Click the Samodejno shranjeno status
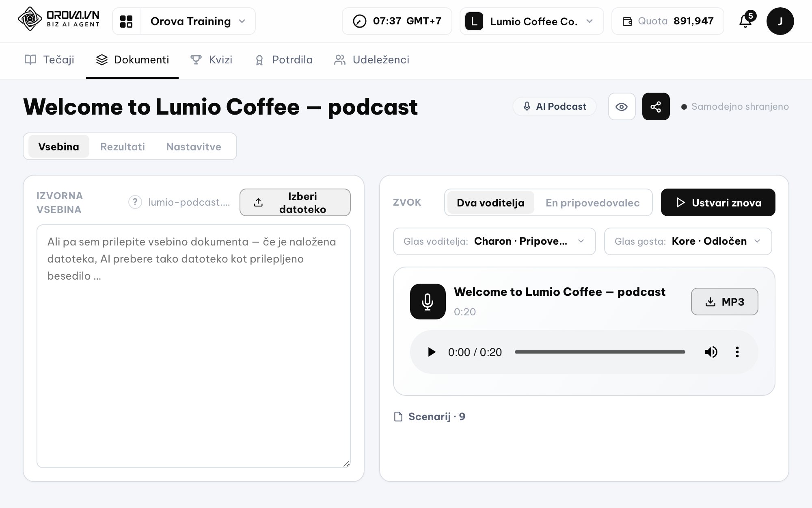The image size is (812, 508). tap(735, 106)
